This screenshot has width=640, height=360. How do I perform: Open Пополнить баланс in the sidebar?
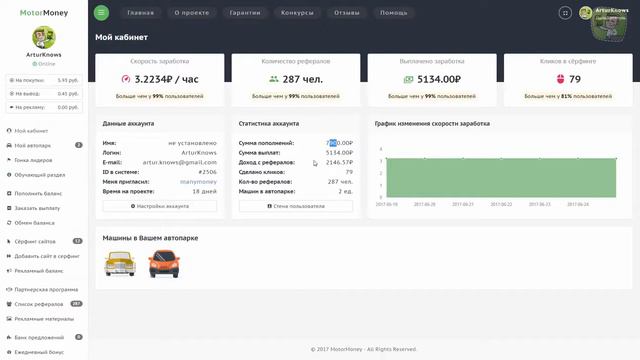(38, 193)
